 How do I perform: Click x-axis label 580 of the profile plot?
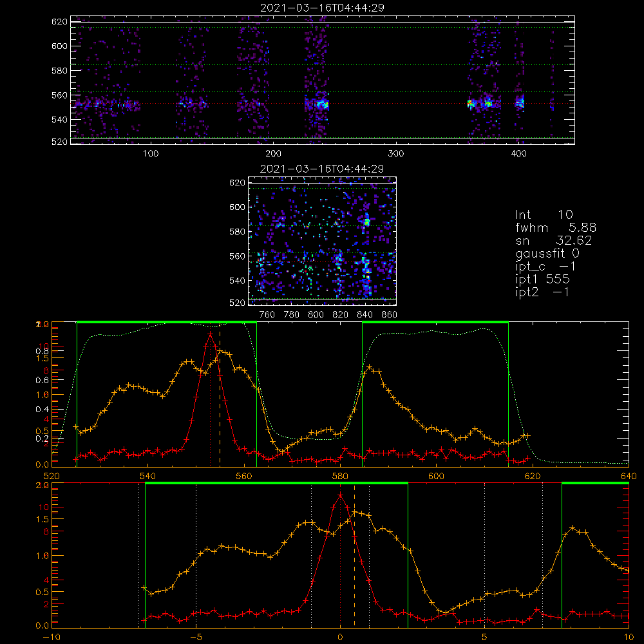click(x=340, y=477)
